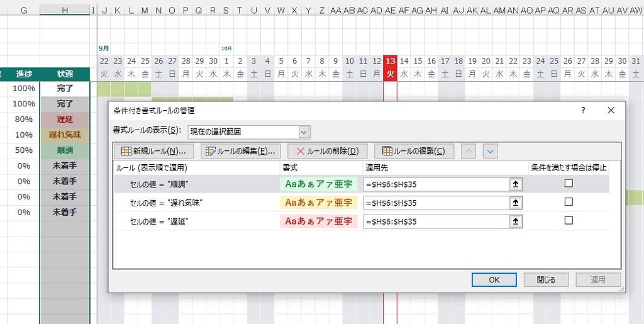This screenshot has width=644, height=324.
Task: Confirm the dialog with OK
Action: click(494, 280)
